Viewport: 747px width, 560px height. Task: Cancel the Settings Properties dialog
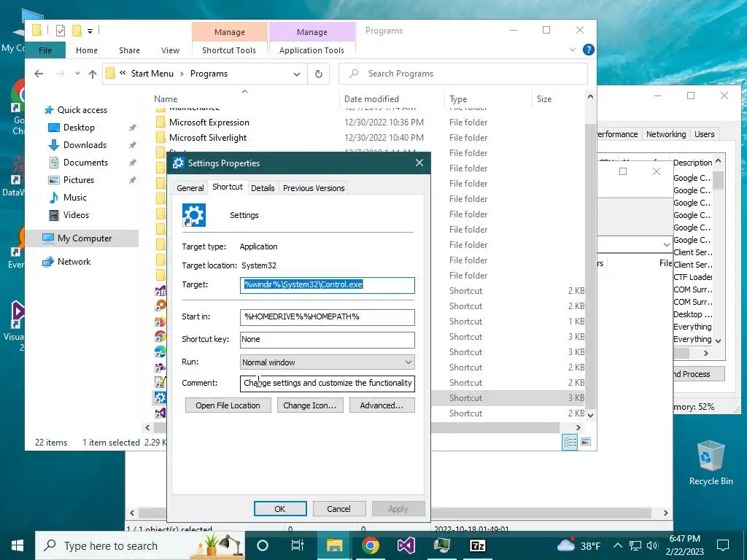click(x=338, y=508)
